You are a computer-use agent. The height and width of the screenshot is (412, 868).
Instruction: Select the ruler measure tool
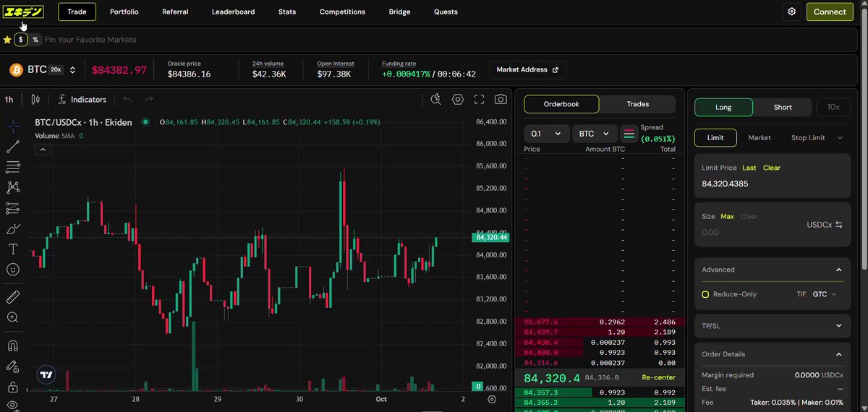(x=13, y=297)
